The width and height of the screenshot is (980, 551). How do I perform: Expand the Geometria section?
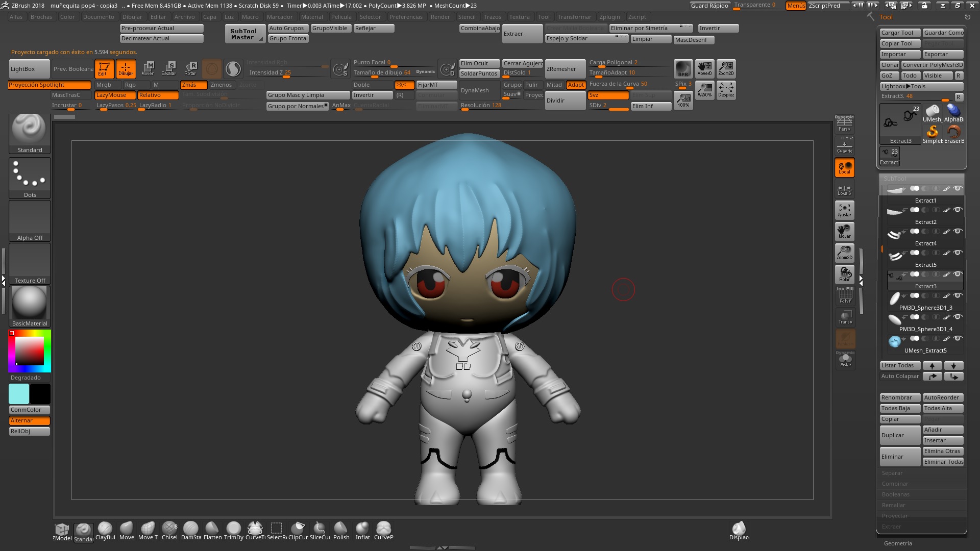click(898, 543)
